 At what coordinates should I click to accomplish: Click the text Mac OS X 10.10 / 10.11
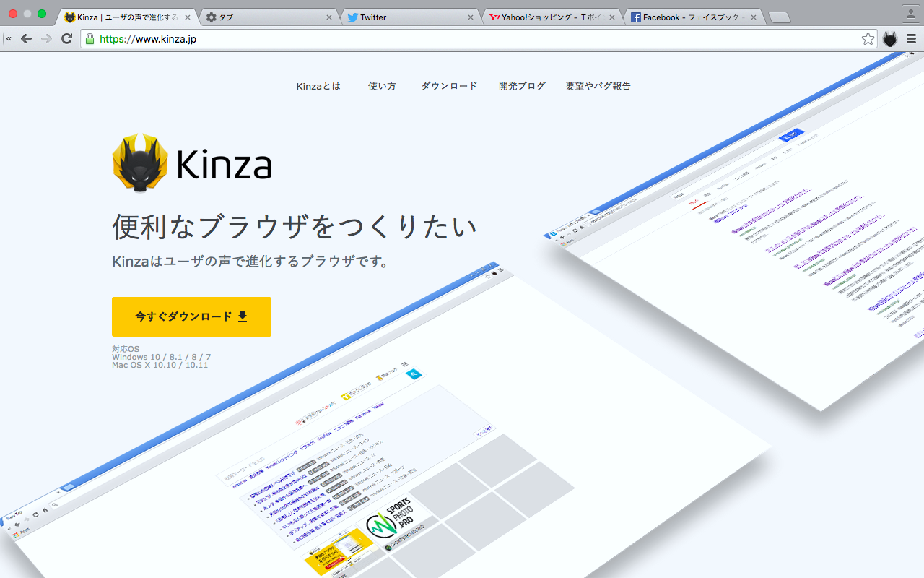[x=160, y=365]
